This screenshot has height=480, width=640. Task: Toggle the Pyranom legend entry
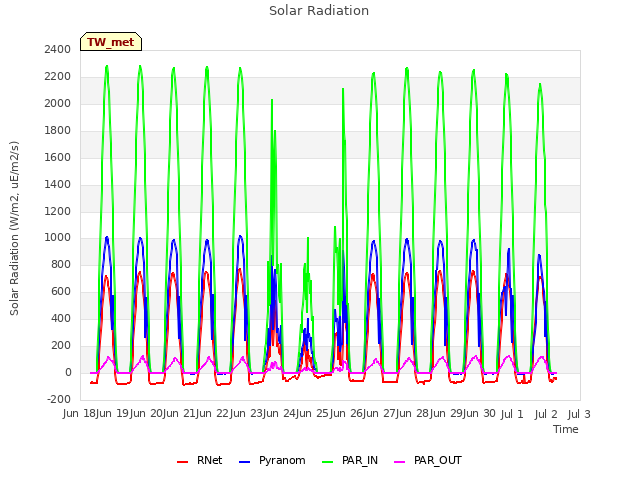click(x=272, y=460)
